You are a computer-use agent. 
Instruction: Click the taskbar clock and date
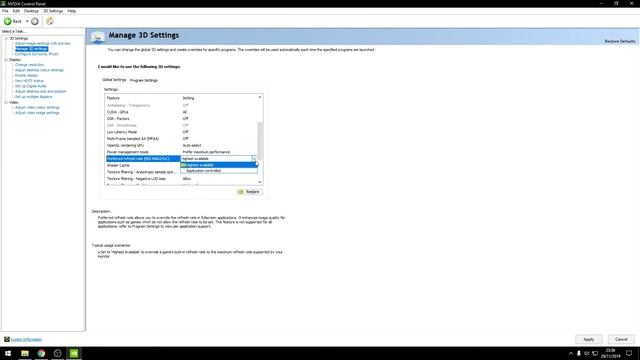coord(610,353)
